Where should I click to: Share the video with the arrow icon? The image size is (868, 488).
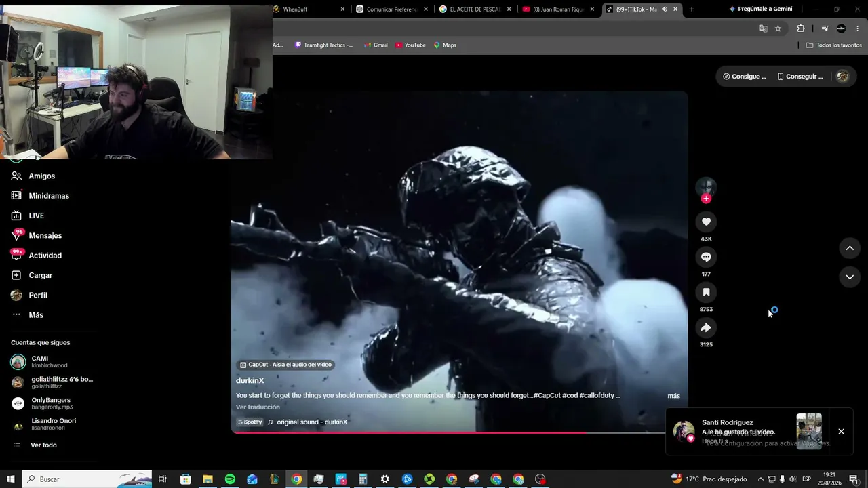[x=706, y=328]
